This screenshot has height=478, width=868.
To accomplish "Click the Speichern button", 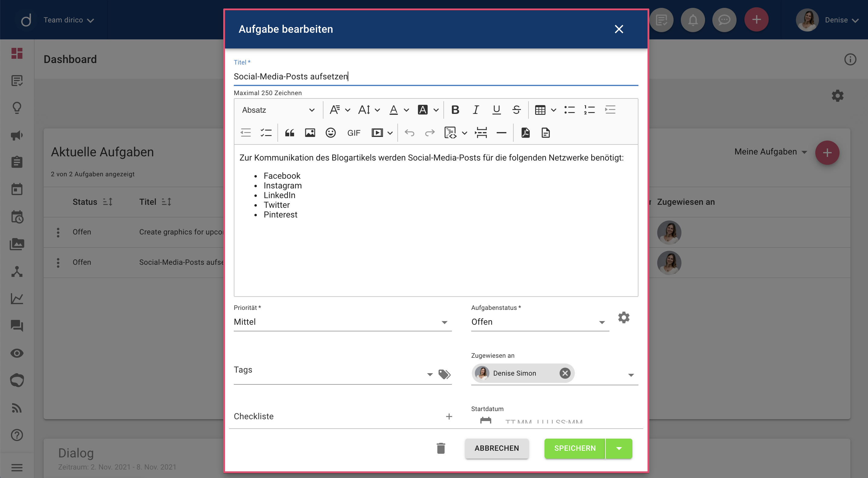I will 575,448.
